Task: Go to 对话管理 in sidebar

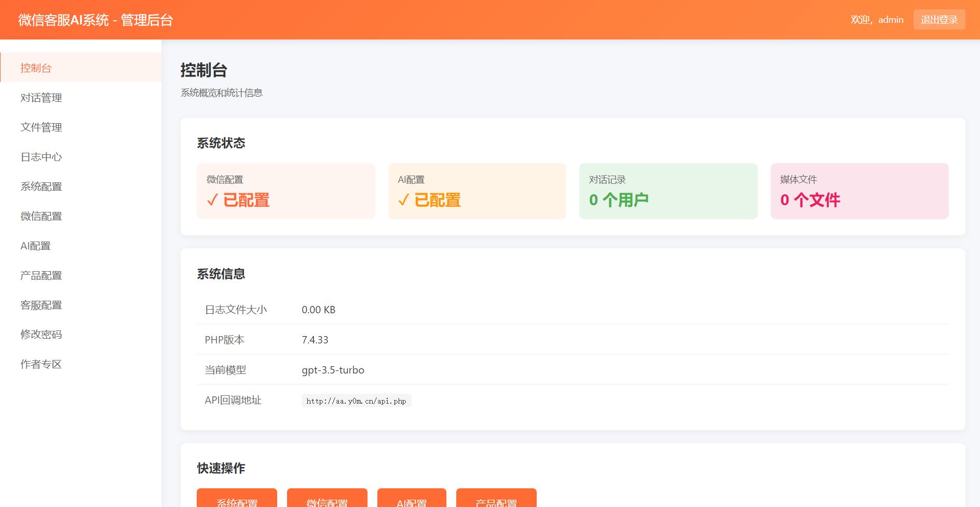Action: tap(41, 98)
